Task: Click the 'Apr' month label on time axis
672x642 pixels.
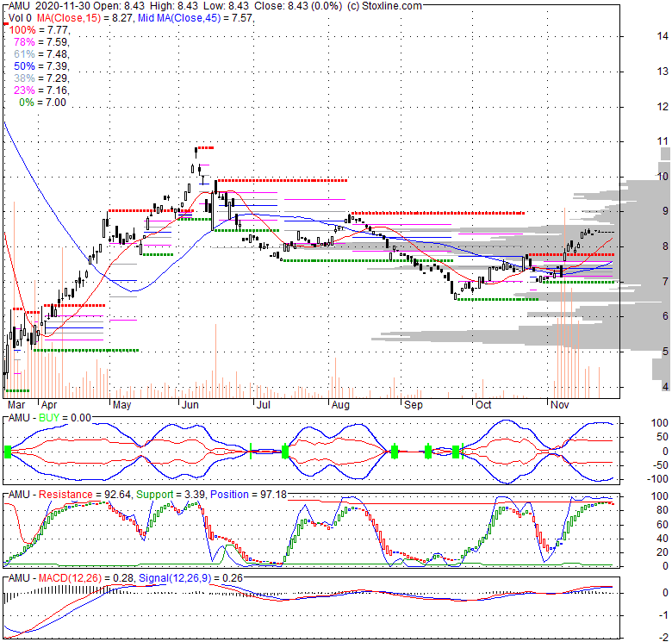Action: [49, 405]
